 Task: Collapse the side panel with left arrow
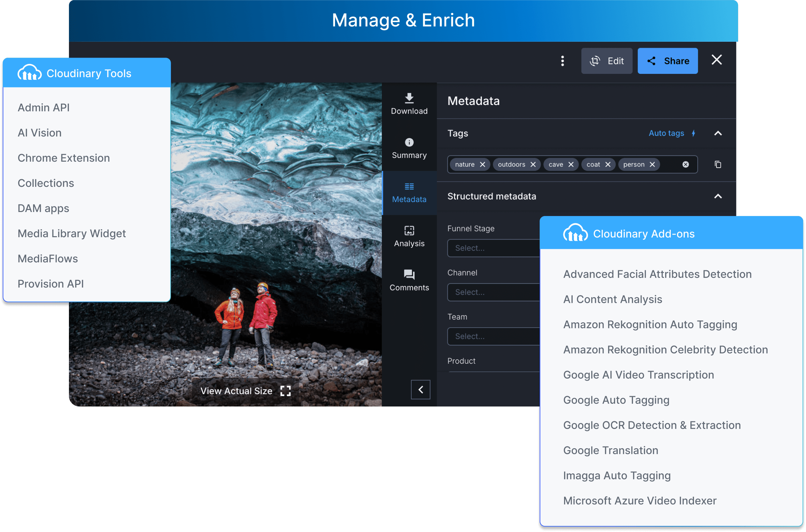(421, 390)
